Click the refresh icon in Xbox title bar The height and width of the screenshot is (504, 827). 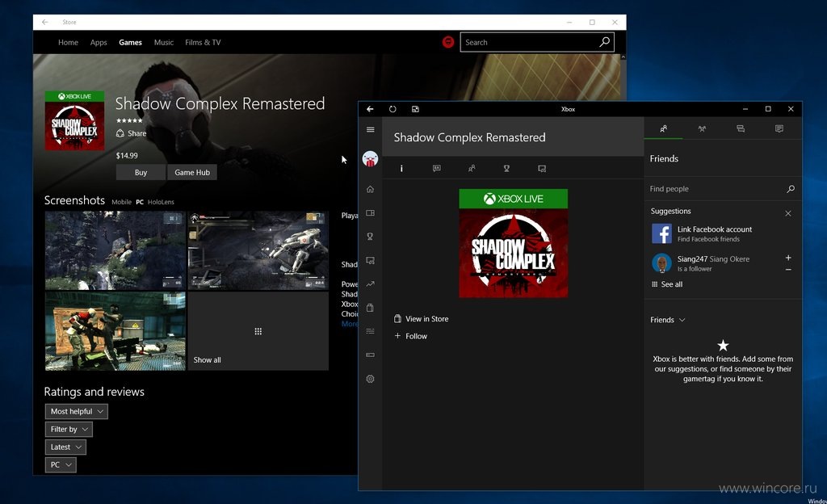click(393, 109)
